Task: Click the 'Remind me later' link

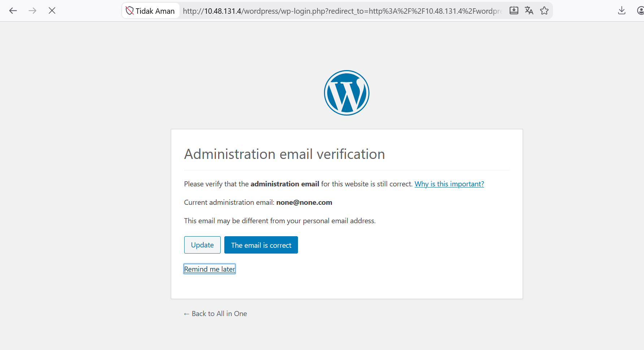Action: tap(209, 269)
